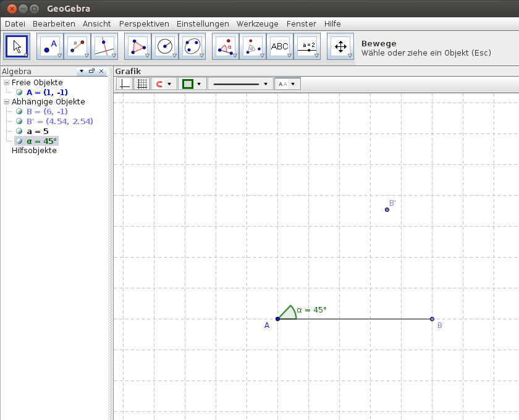Click point B' in the graphics view
The image size is (519, 420).
(387, 209)
